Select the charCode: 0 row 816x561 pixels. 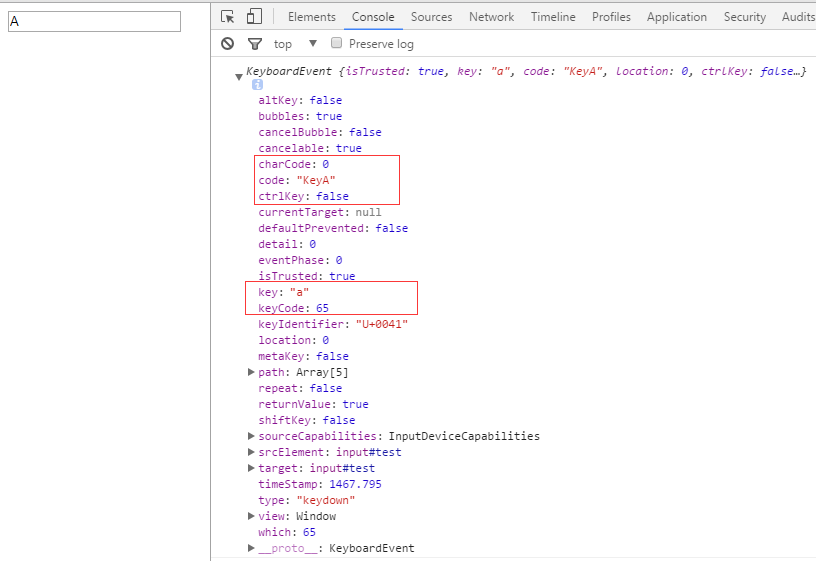tap(294, 164)
